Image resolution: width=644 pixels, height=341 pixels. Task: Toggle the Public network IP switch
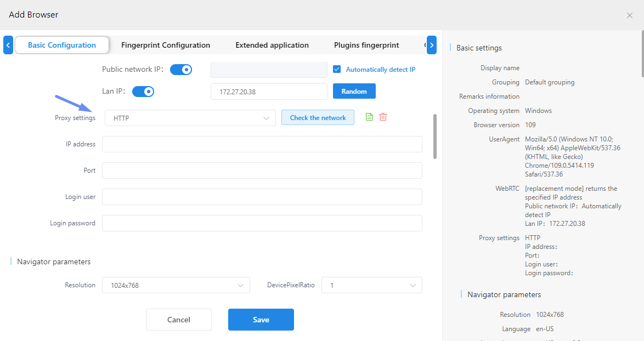click(180, 70)
